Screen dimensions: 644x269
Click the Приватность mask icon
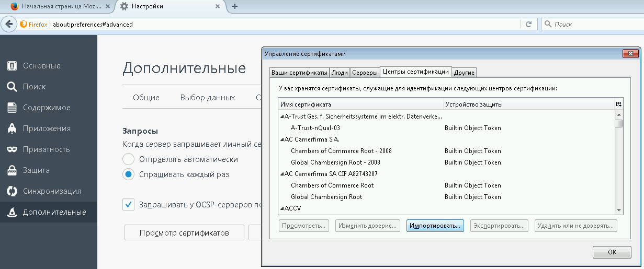click(12, 149)
